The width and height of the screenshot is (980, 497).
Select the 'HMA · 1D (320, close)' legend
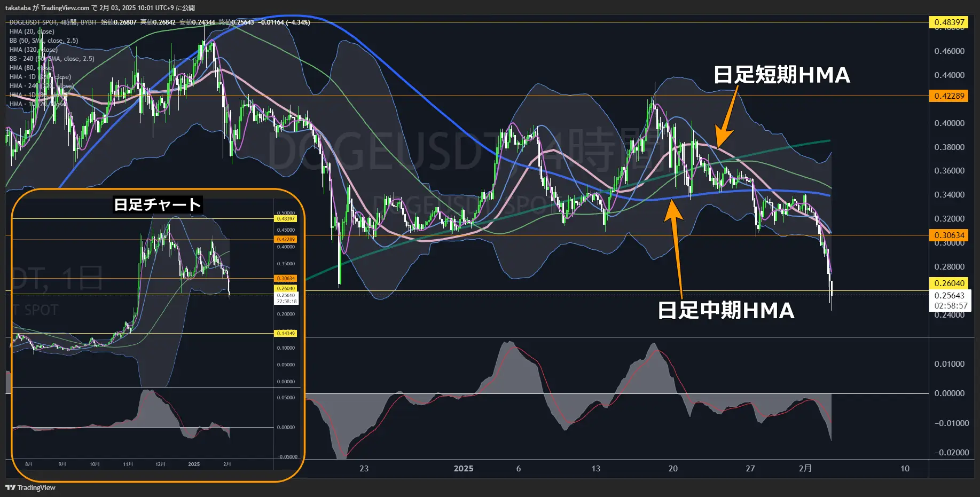tap(40, 77)
